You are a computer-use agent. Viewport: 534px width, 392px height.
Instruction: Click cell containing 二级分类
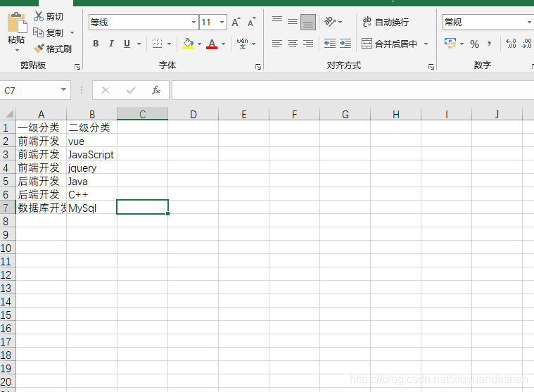91,127
